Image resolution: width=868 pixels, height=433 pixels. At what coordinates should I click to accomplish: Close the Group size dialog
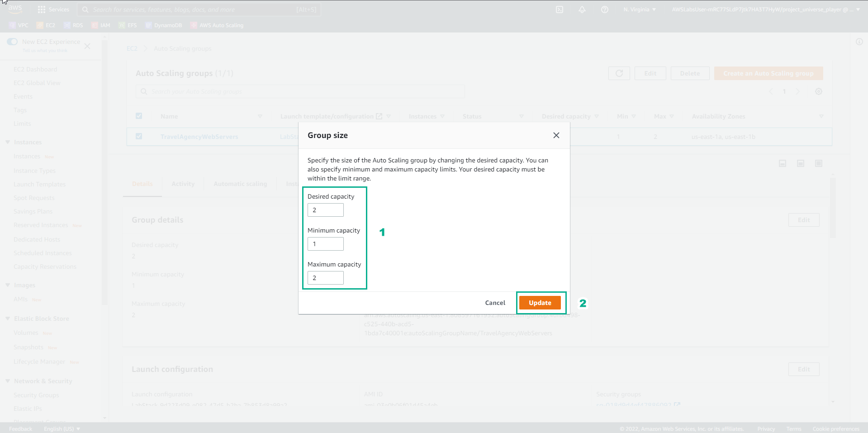click(556, 135)
